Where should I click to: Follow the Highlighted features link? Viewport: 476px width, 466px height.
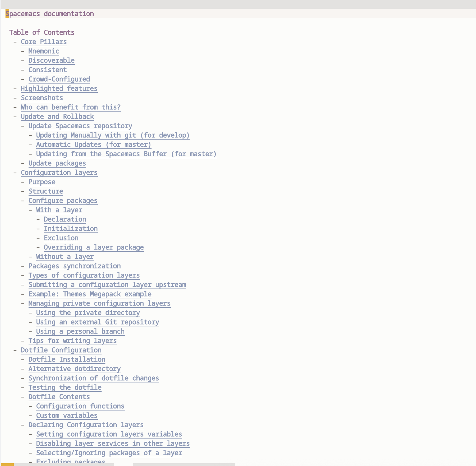59,88
